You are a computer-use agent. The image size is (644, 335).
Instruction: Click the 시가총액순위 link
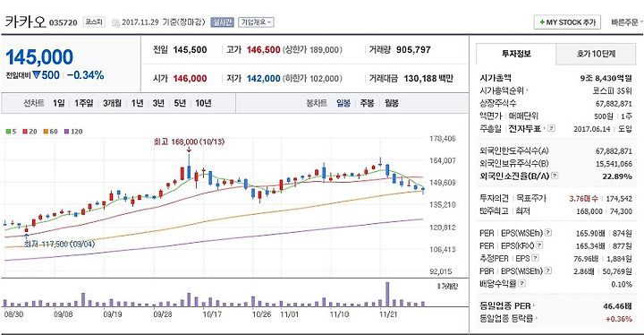(502, 90)
